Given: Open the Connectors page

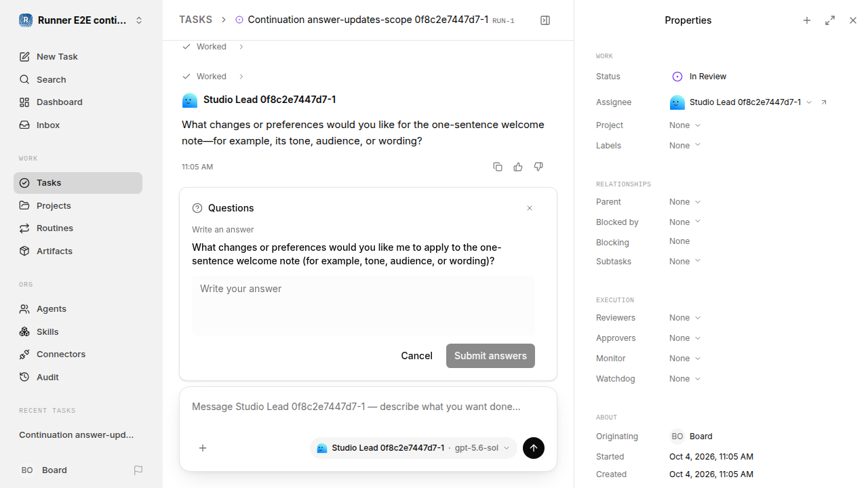Looking at the screenshot, I should (x=78, y=354).
